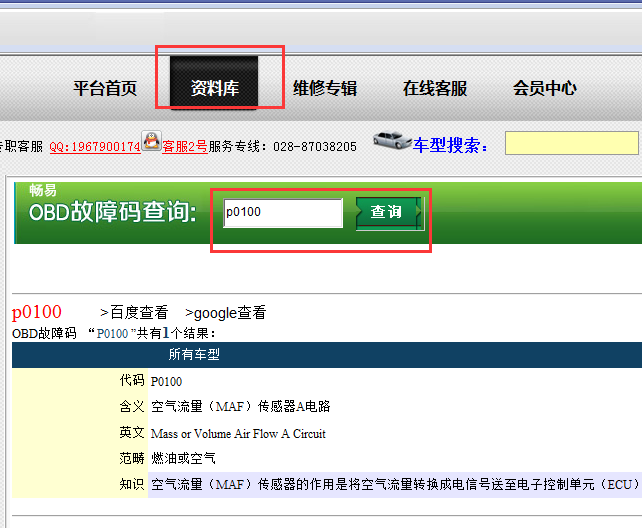Click the 空气流量（MAF）传感器A电路 meaning text
Image resolution: width=642 pixels, height=528 pixels.
[x=241, y=406]
